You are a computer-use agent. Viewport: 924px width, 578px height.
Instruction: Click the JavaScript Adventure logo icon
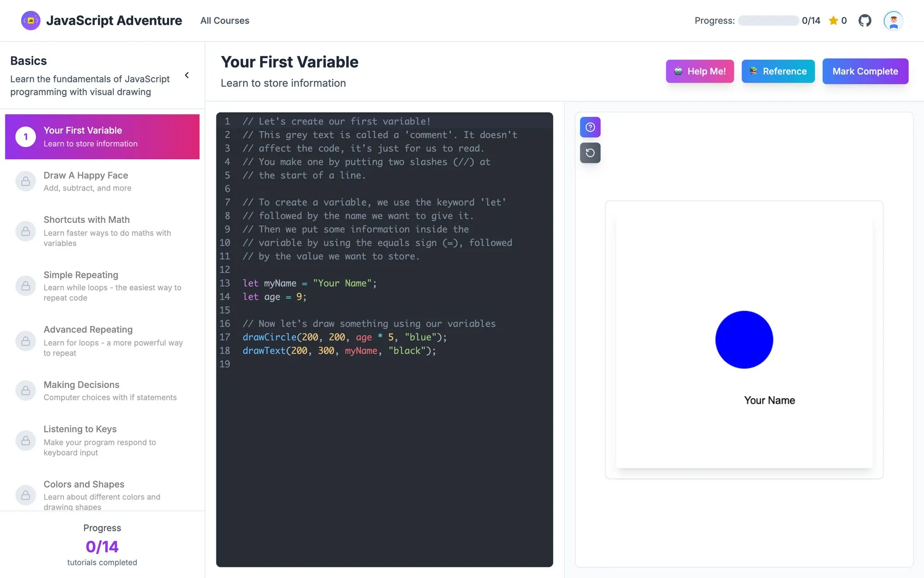(30, 20)
